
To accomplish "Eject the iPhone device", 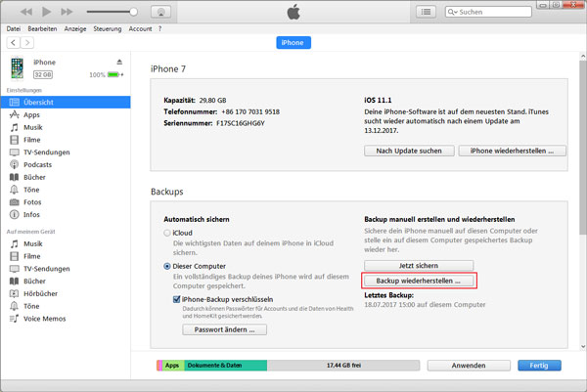I will [119, 62].
